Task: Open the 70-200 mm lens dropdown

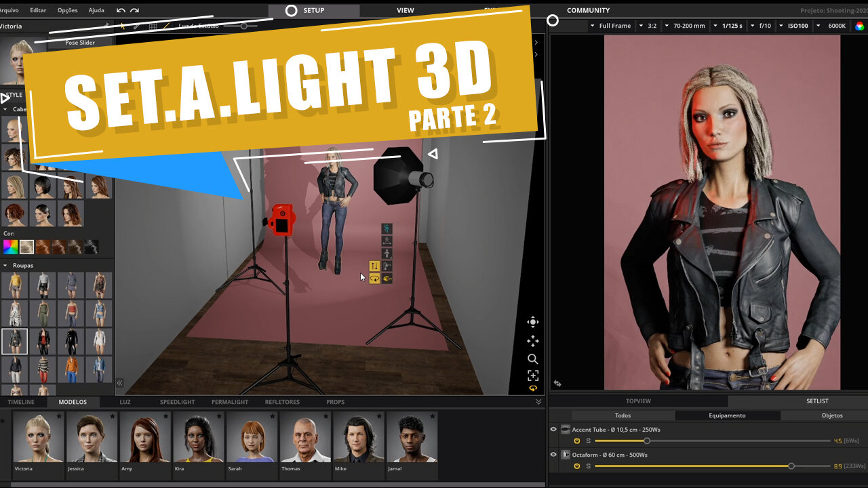Action: pyautogui.click(x=684, y=26)
